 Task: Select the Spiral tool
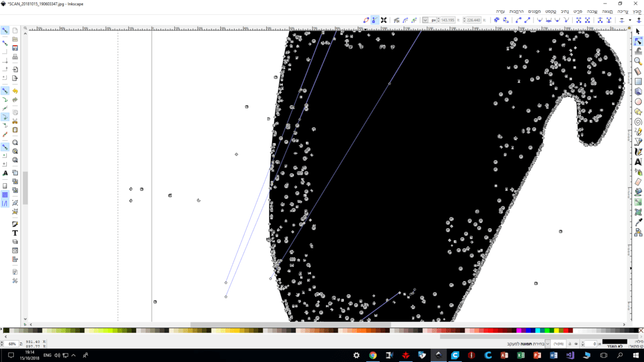coord(638,121)
